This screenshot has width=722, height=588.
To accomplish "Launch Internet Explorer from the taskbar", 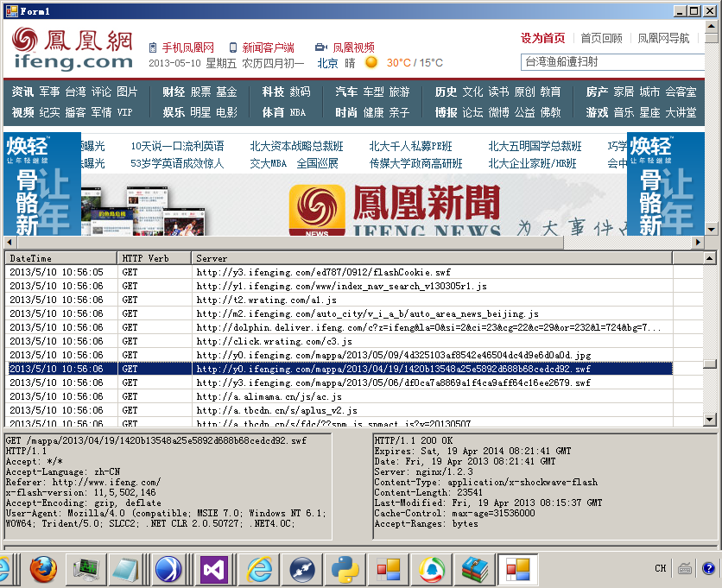I will [258, 570].
